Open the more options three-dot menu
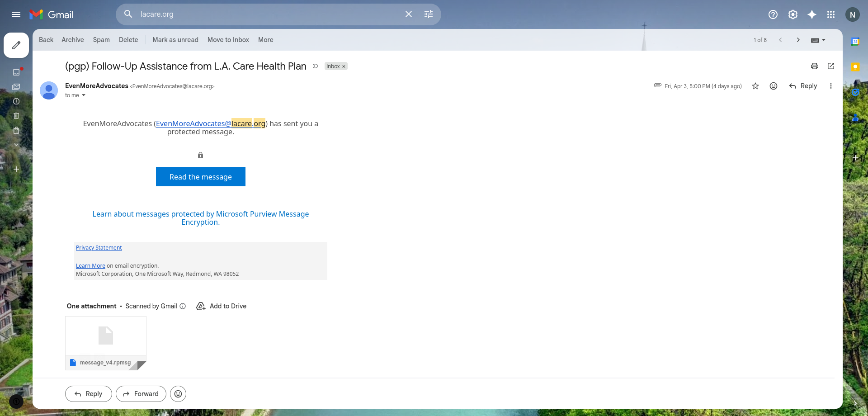Viewport: 868px width, 416px height. [831, 86]
